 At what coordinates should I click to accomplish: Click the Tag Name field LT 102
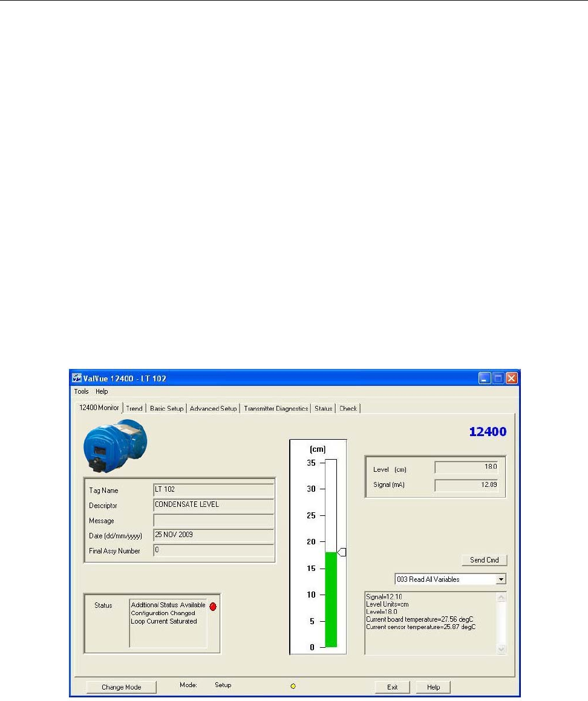coord(214,489)
